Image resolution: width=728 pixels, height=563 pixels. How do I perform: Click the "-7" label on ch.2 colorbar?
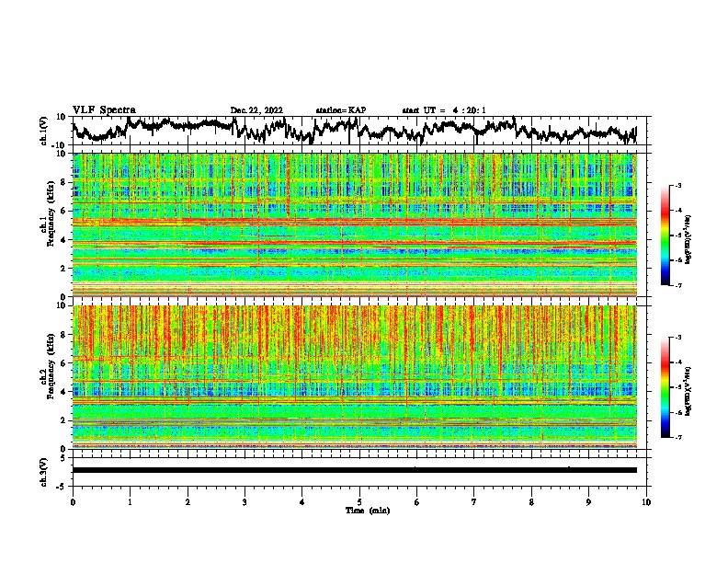point(678,437)
